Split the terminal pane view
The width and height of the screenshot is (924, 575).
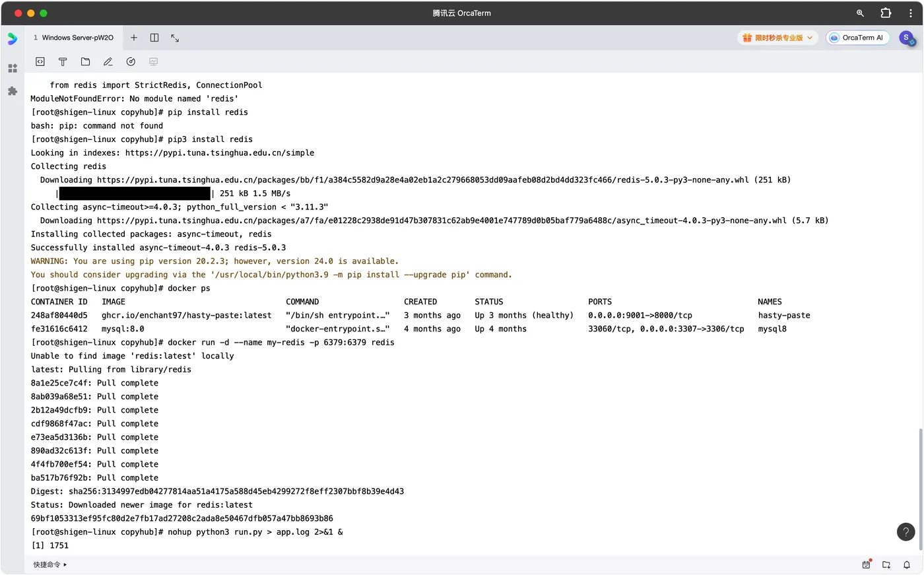tap(154, 38)
